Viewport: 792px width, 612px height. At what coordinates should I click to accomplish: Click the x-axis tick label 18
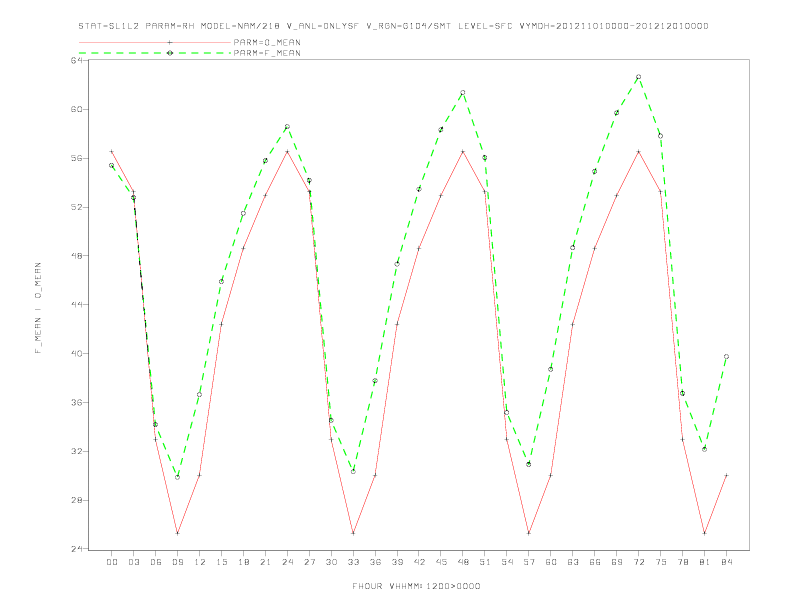pos(243,562)
